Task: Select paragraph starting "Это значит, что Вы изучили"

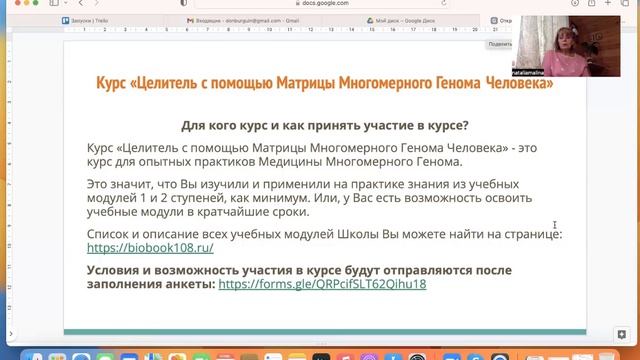Action: point(309,198)
